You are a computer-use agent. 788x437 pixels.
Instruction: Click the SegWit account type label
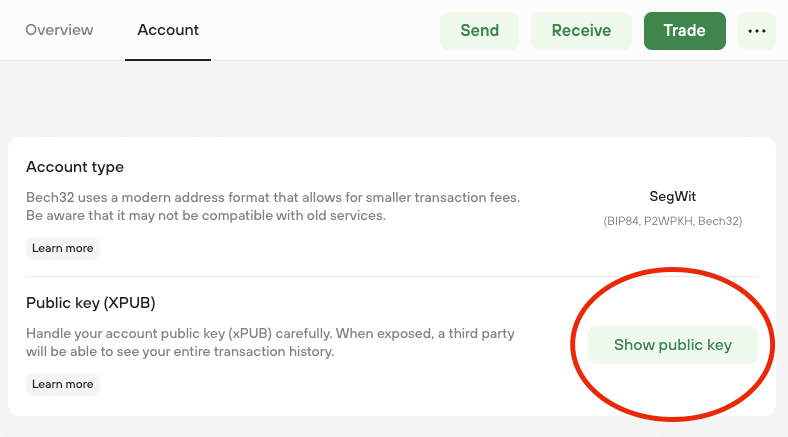click(x=672, y=197)
